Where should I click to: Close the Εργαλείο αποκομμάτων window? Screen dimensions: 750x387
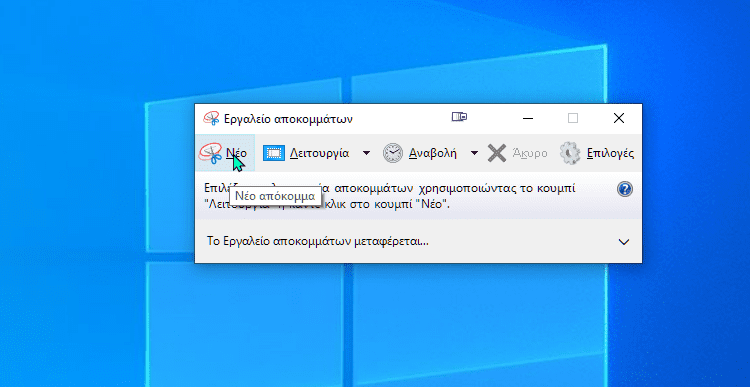point(619,118)
